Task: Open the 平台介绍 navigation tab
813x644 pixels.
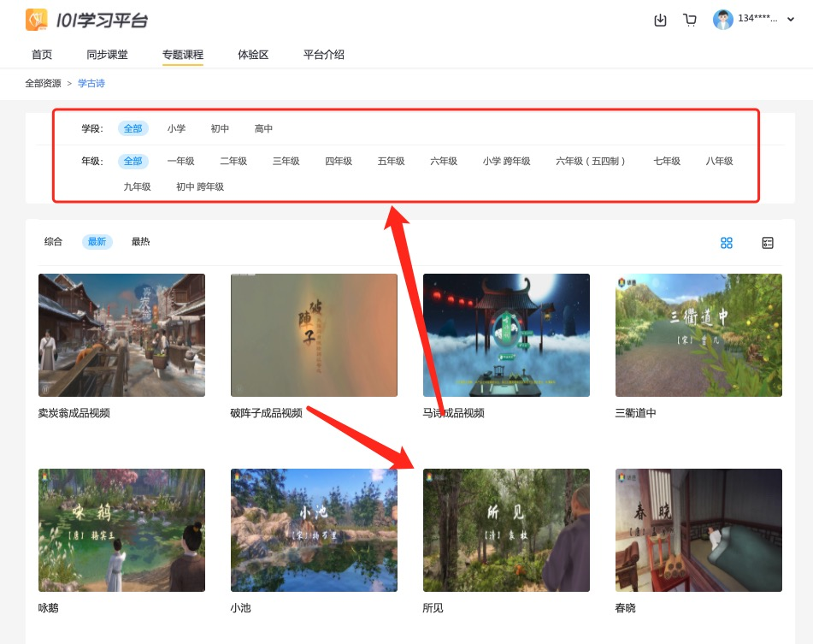Action: (323, 55)
